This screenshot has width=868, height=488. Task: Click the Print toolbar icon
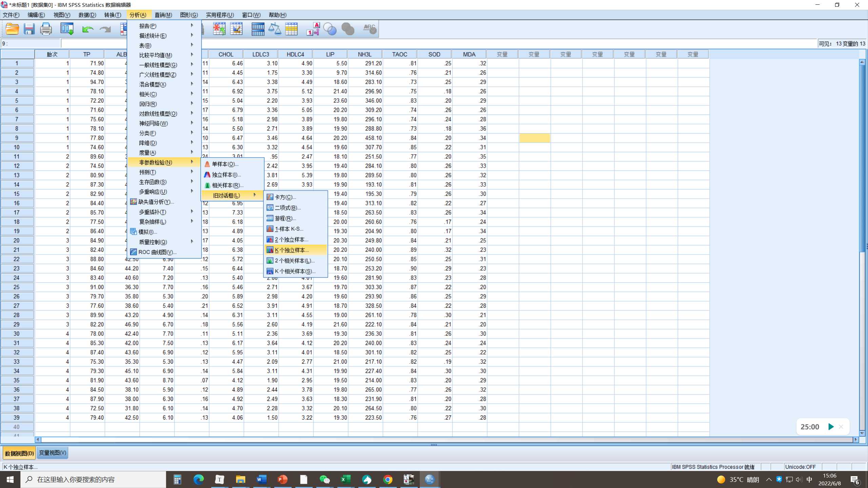pyautogui.click(x=46, y=29)
